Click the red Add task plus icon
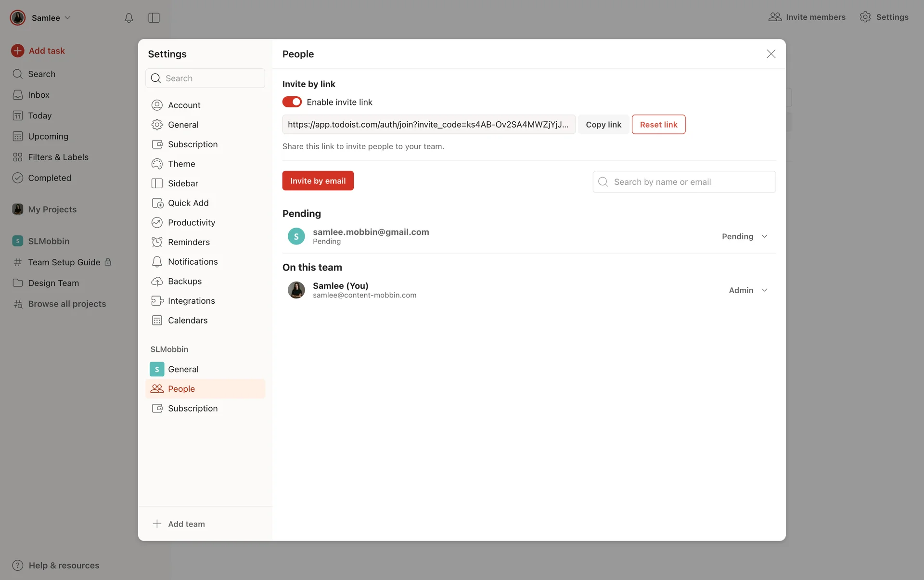 (x=18, y=51)
